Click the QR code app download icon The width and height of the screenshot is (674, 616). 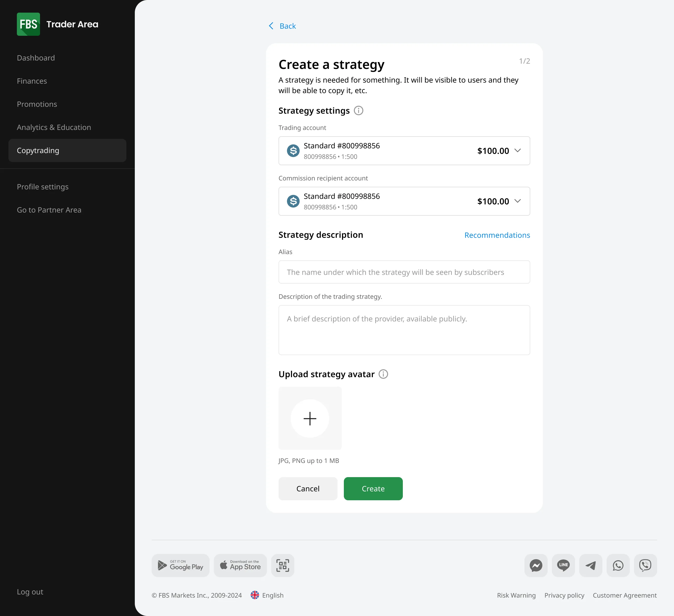tap(283, 565)
